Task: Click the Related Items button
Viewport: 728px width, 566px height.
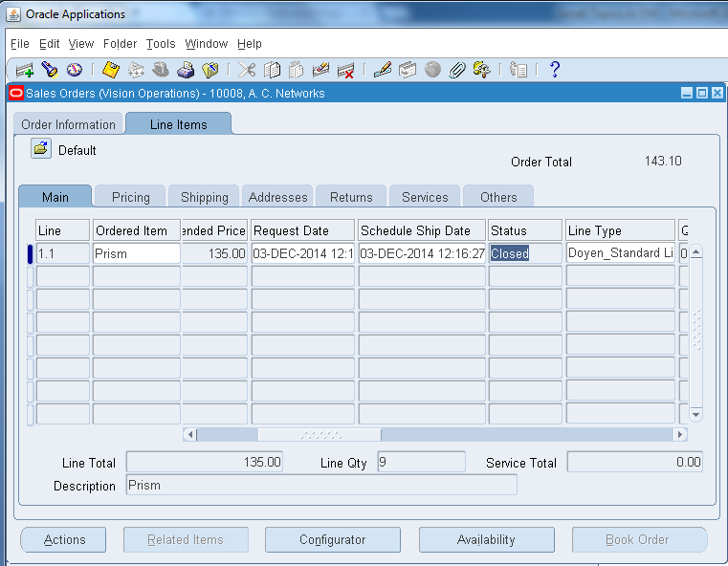Action: 186,539
